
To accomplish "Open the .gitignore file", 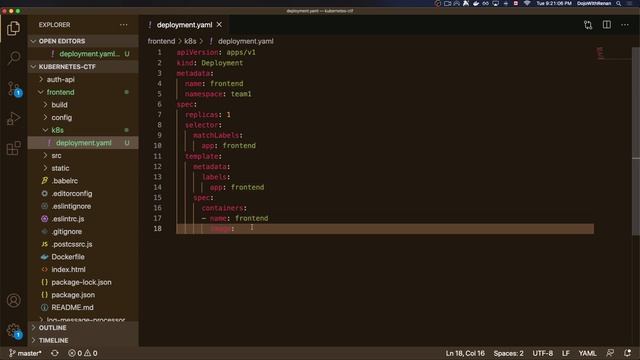I will 83,231.
